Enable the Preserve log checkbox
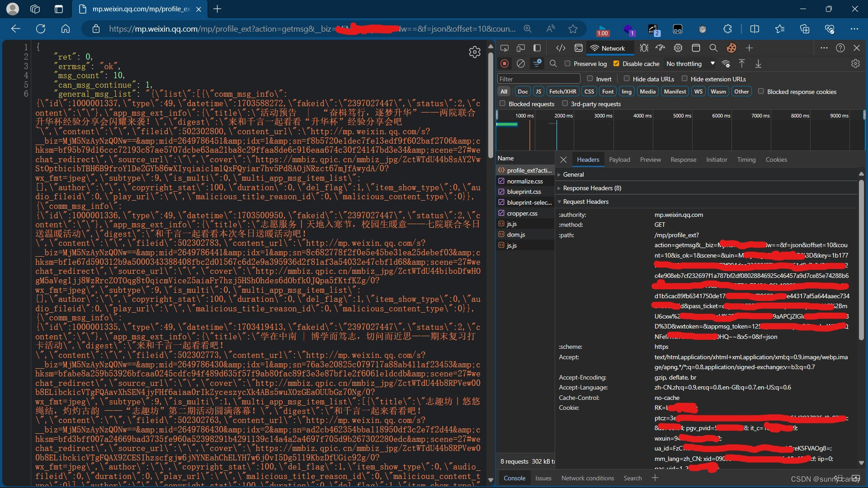Screen dimensions: 868x488 pos(567,64)
